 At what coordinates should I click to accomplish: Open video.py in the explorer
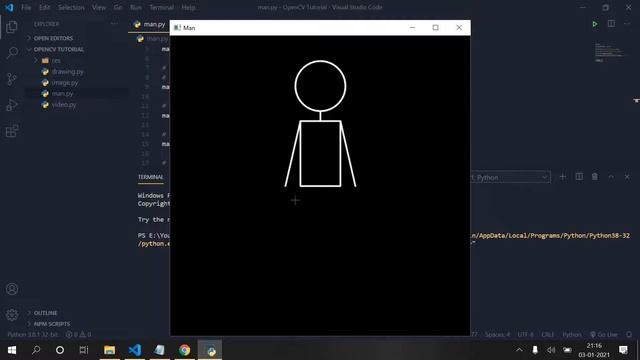click(64, 104)
